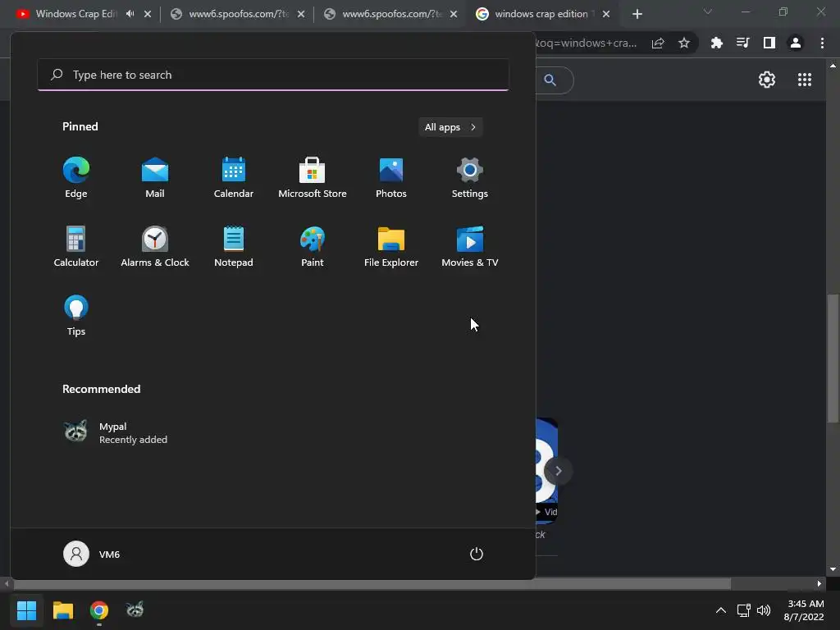This screenshot has height=630, width=840.
Task: Launch the Mail app
Action: coord(155,178)
